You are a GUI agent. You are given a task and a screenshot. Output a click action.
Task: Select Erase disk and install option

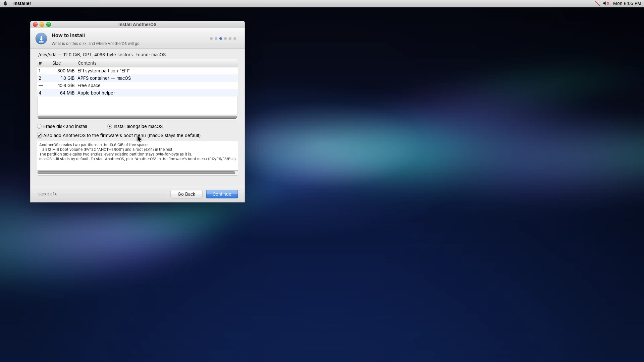62,126
